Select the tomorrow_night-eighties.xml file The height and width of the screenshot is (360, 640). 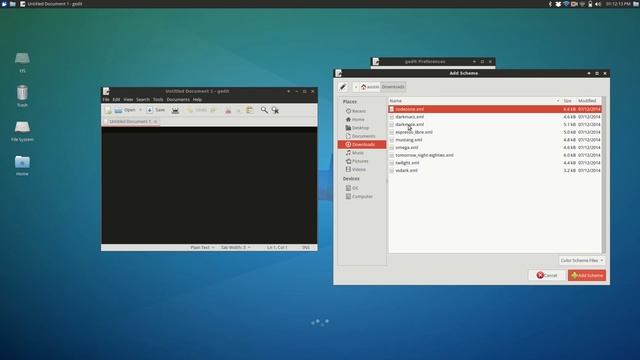(495, 155)
